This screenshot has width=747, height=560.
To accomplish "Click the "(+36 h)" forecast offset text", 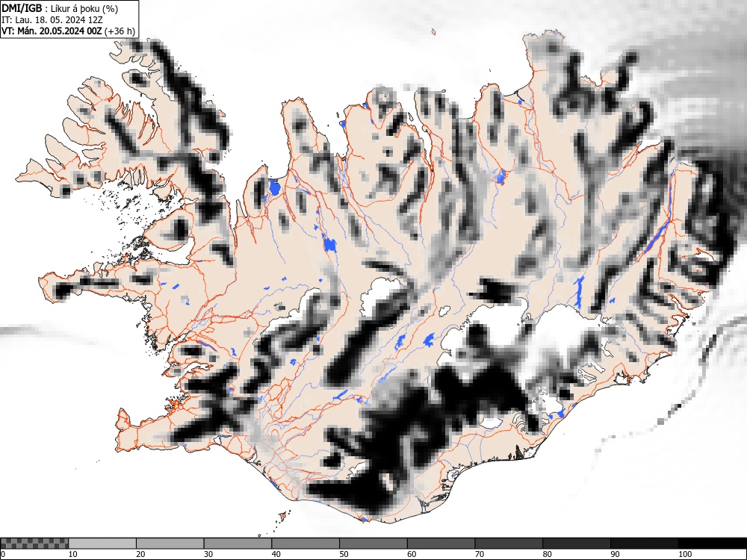I will 120,31.
